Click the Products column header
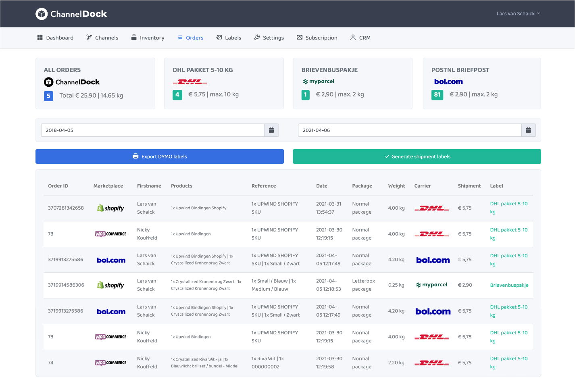 [x=181, y=186]
